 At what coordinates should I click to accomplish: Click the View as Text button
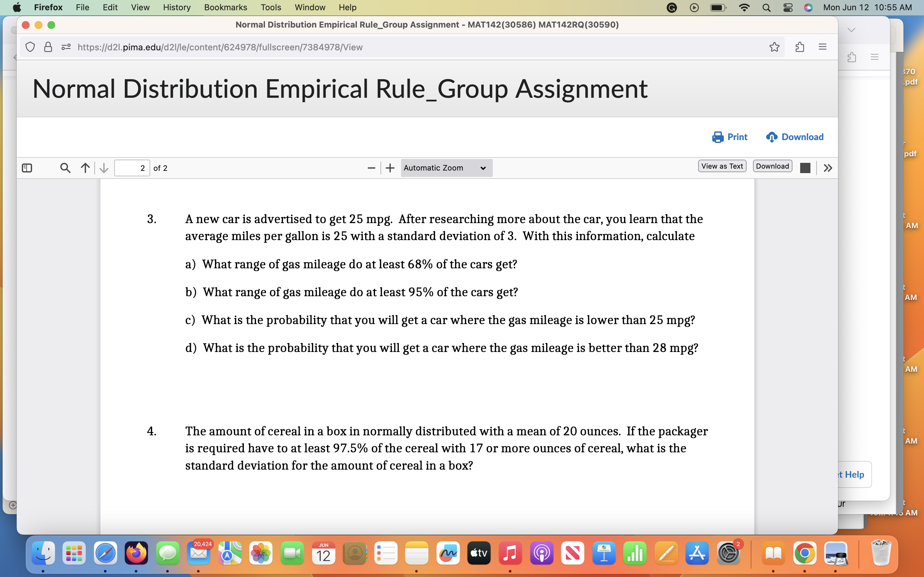tap(722, 166)
